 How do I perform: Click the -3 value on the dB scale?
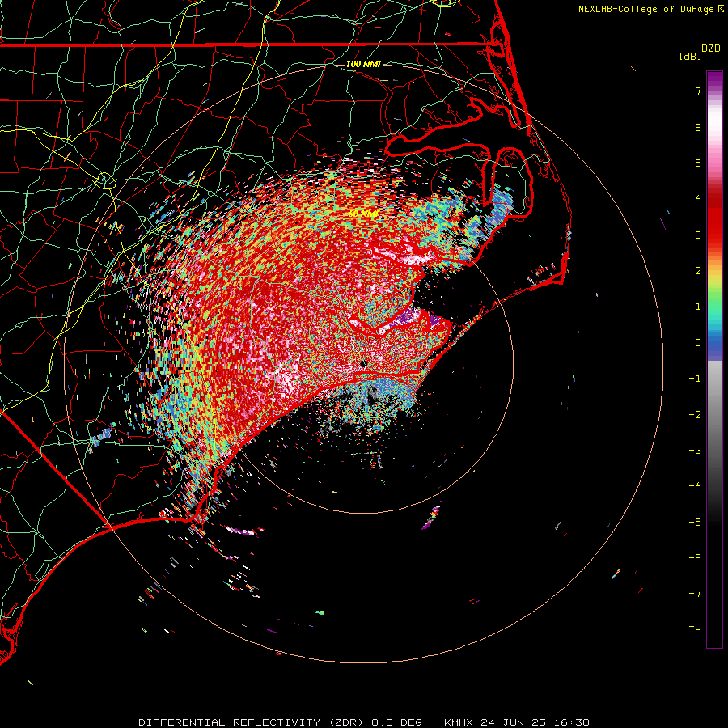pyautogui.click(x=695, y=451)
